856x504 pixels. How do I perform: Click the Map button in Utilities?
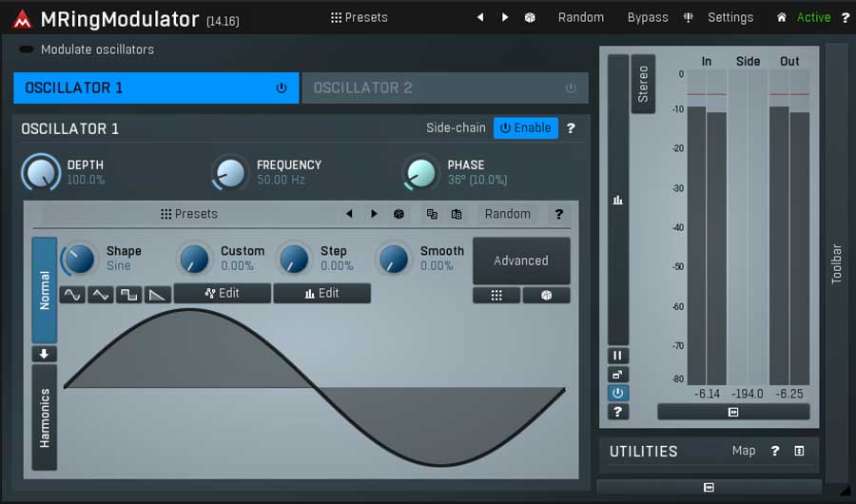pos(744,451)
